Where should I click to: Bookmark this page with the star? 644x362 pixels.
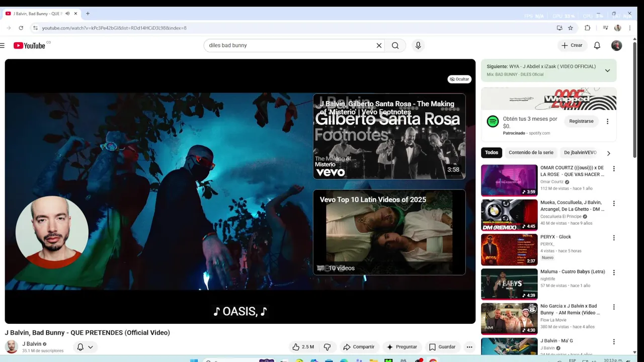pos(571,28)
